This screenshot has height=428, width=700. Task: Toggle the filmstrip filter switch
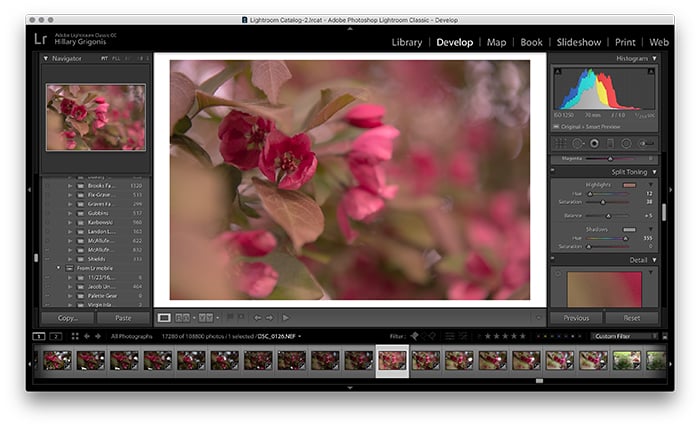[x=665, y=336]
